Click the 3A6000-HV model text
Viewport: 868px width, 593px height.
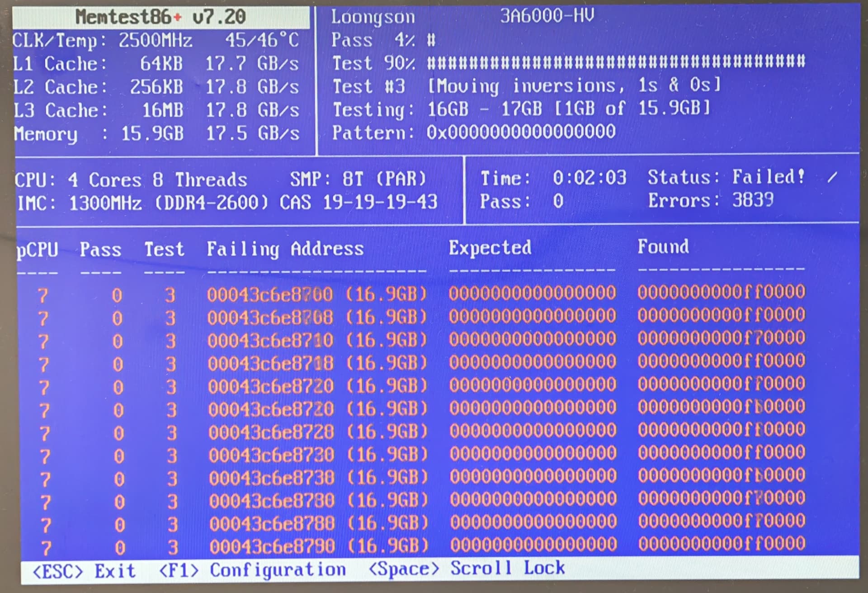547,16
